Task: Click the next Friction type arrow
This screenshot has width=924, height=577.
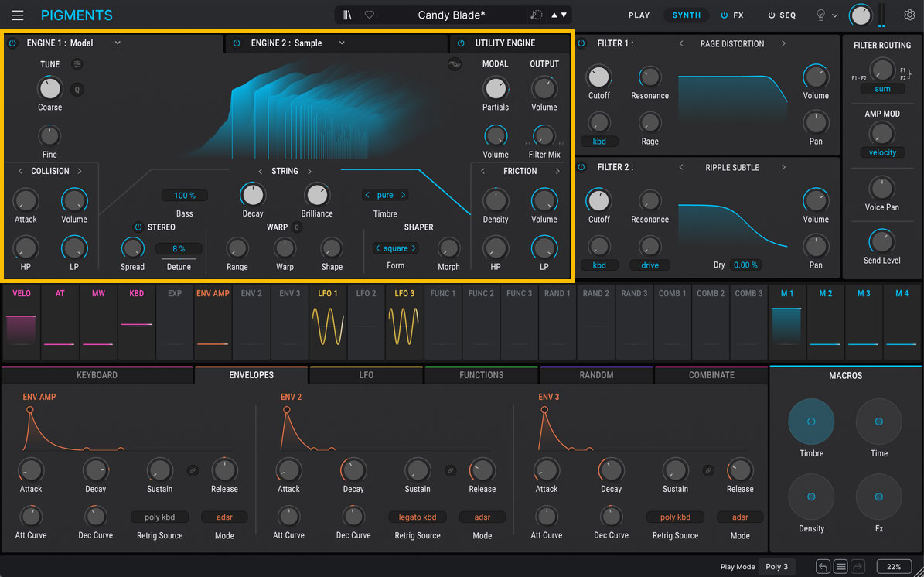Action: coord(557,171)
